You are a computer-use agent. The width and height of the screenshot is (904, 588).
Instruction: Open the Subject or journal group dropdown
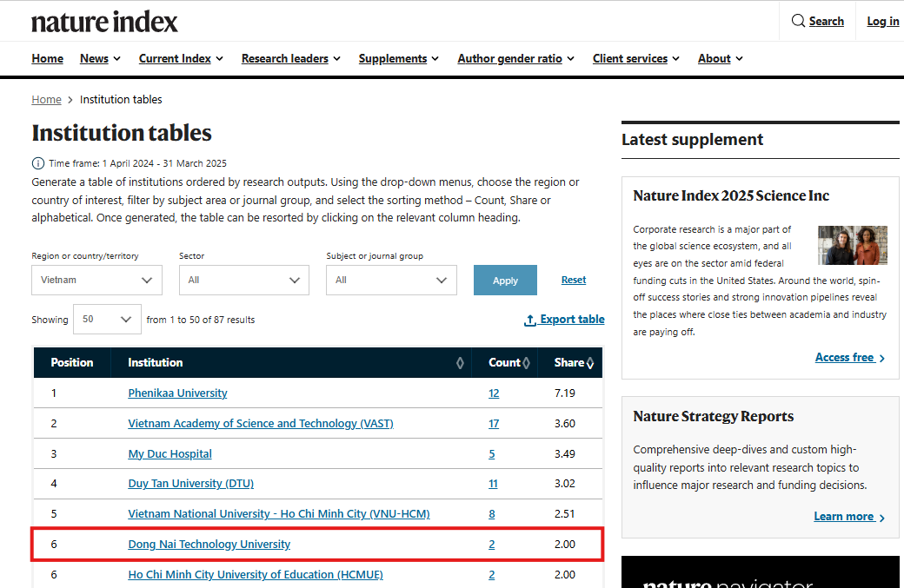coord(391,280)
